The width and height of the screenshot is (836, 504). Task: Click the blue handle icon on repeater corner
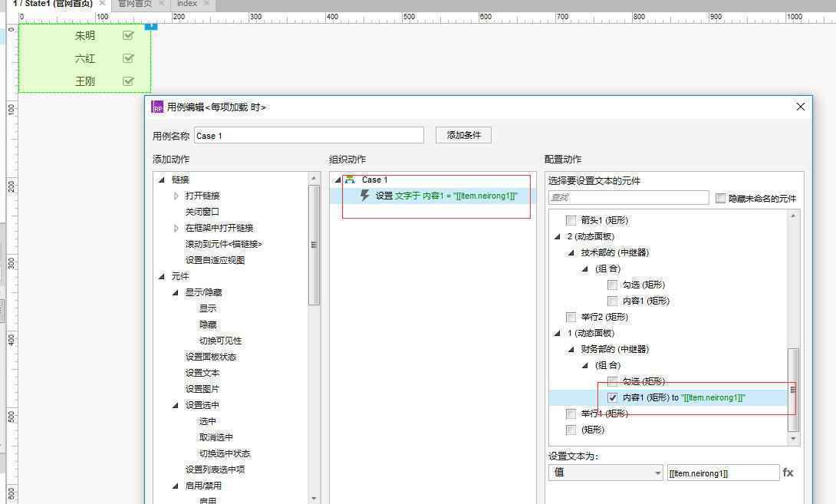[151, 25]
